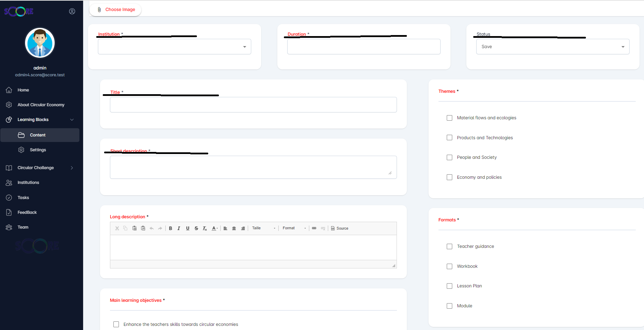644x330 pixels.
Task: Check the Material flows and ecologies theme
Action: [x=449, y=118]
